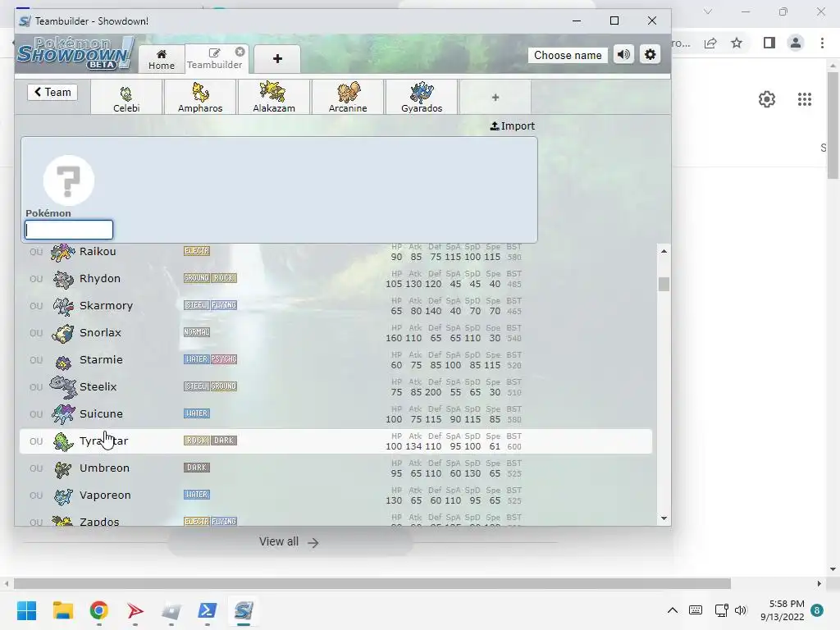
Task: Click the Pokémon list scrollbar thumb
Action: pyautogui.click(x=664, y=284)
